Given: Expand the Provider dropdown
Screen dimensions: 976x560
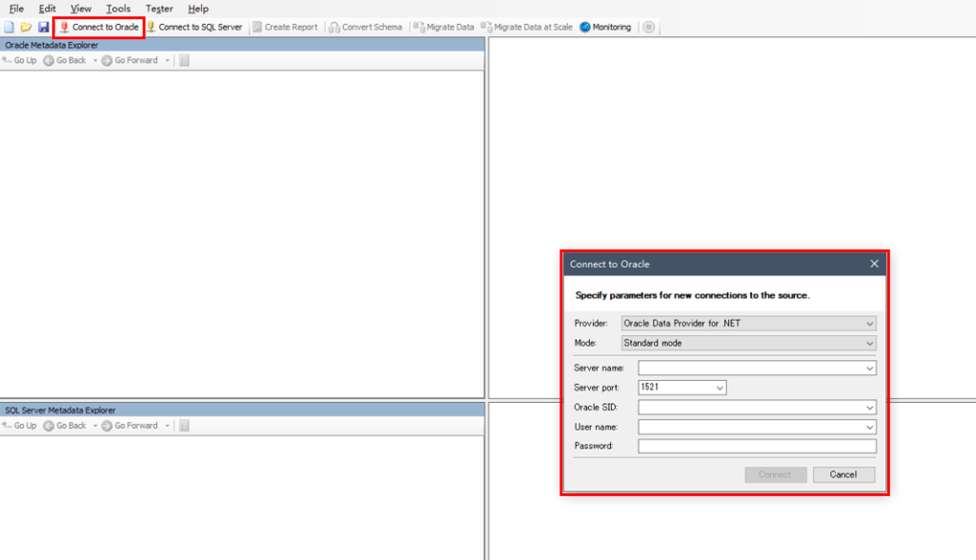Looking at the screenshot, I should [x=869, y=323].
